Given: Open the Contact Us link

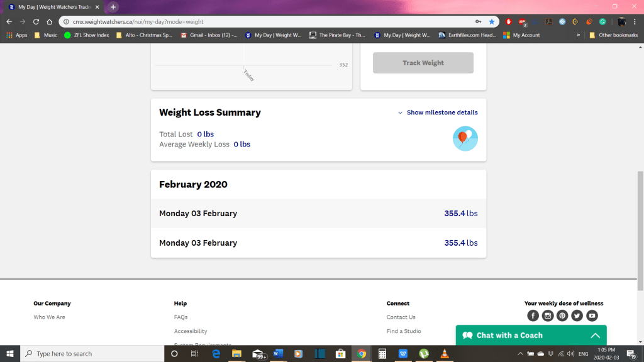Looking at the screenshot, I should click(x=401, y=317).
